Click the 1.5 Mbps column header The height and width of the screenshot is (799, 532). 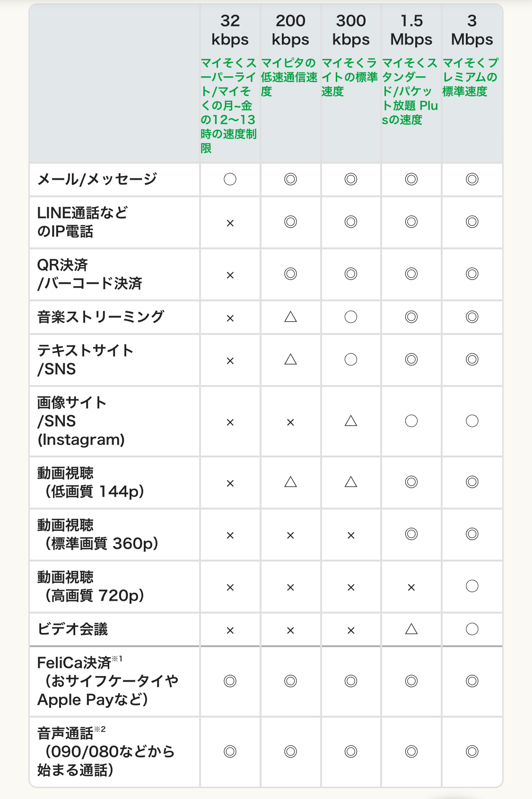point(411,30)
